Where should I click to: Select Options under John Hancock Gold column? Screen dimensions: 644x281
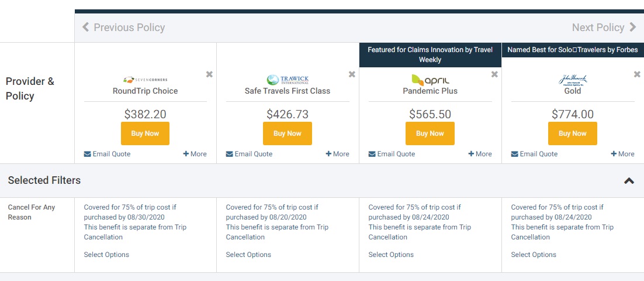534,255
